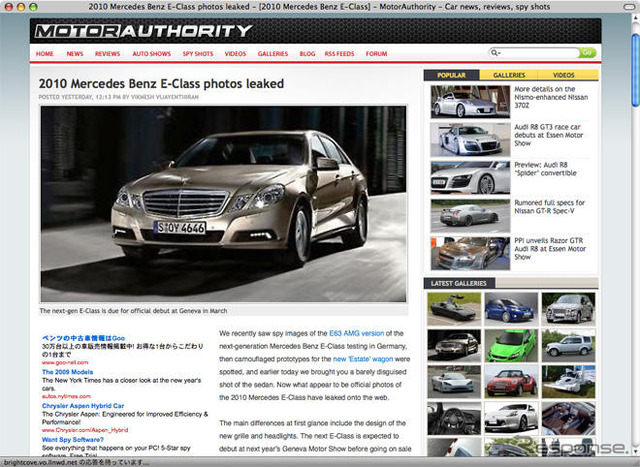Open the www.Chrysler.com/Aspen_Hybrid URL
The width and height of the screenshot is (640, 467).
click(x=85, y=430)
